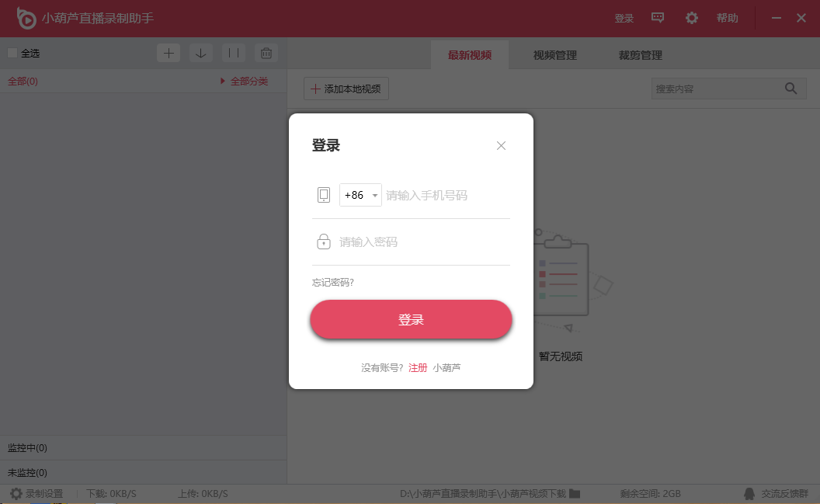
Task: Click the trash delete icon
Action: point(266,53)
